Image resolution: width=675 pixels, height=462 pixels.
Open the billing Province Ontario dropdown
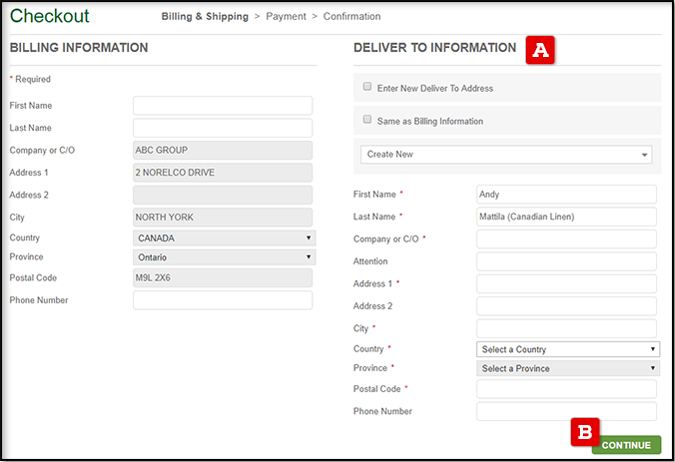point(223,257)
